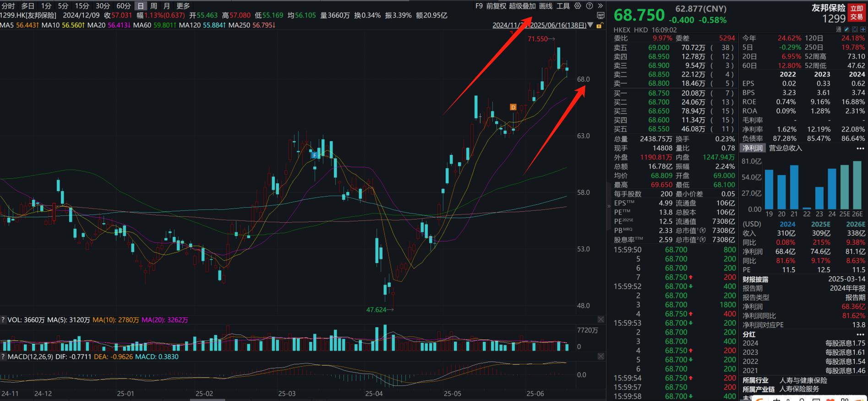Open the MACD indicator help question mark

[3, 357]
